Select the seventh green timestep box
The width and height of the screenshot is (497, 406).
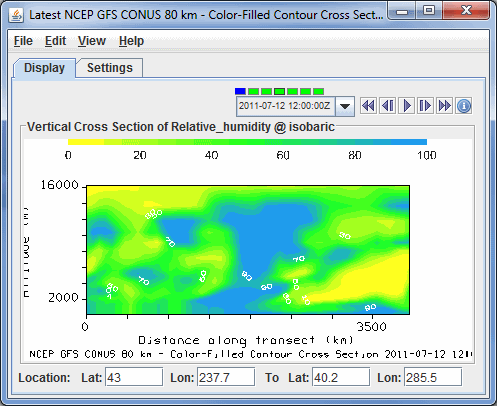click(318, 91)
